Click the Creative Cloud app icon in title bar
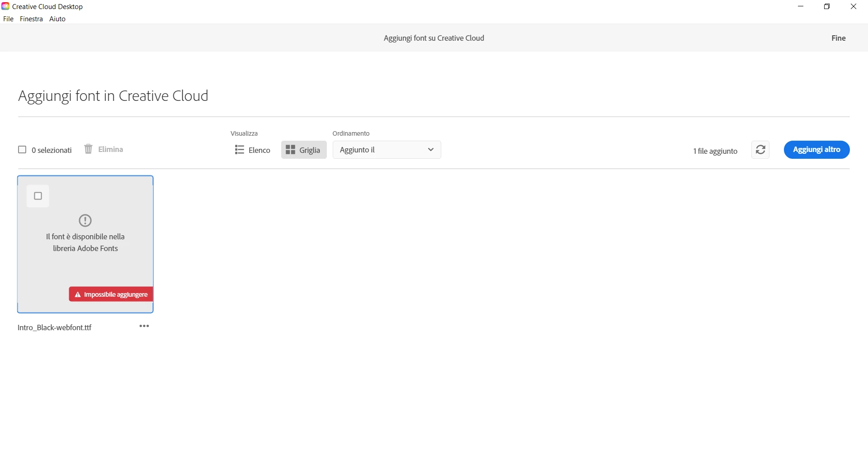Screen dimensions: 868x465 [5, 6]
